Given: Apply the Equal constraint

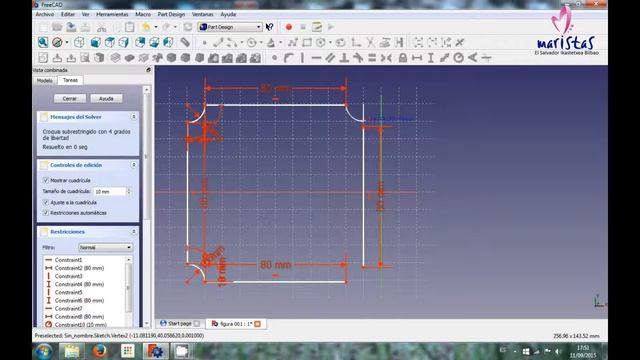Looking at the screenshot, I should 372,58.
